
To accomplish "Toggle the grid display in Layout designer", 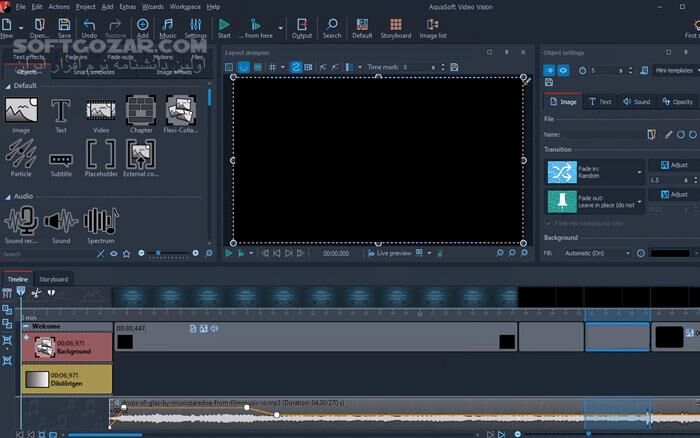I will click(272, 67).
